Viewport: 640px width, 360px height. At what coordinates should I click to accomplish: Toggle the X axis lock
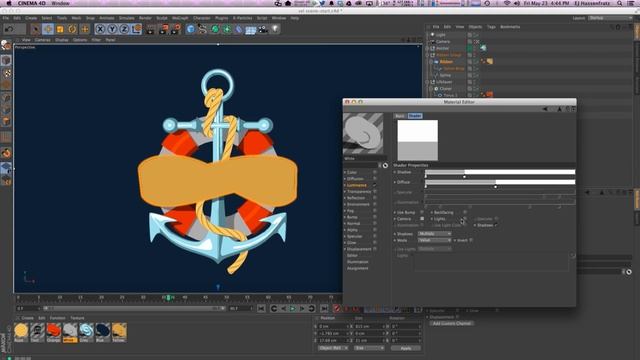tap(100, 29)
